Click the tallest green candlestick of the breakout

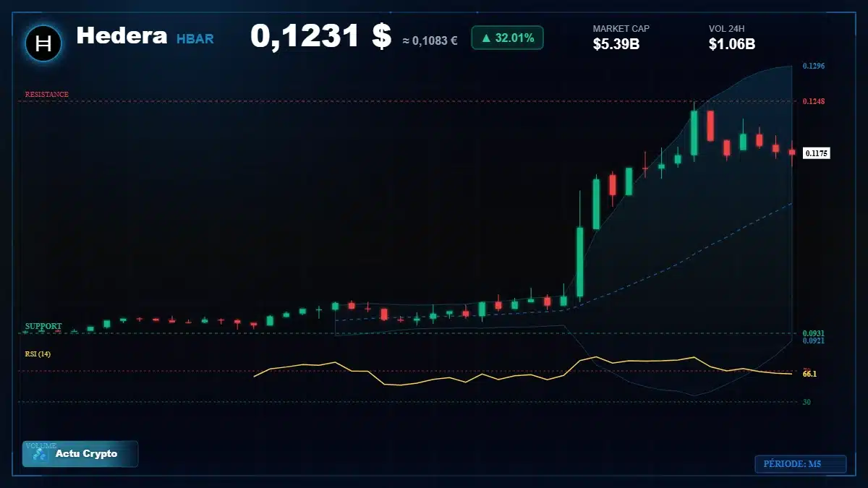pyautogui.click(x=580, y=262)
